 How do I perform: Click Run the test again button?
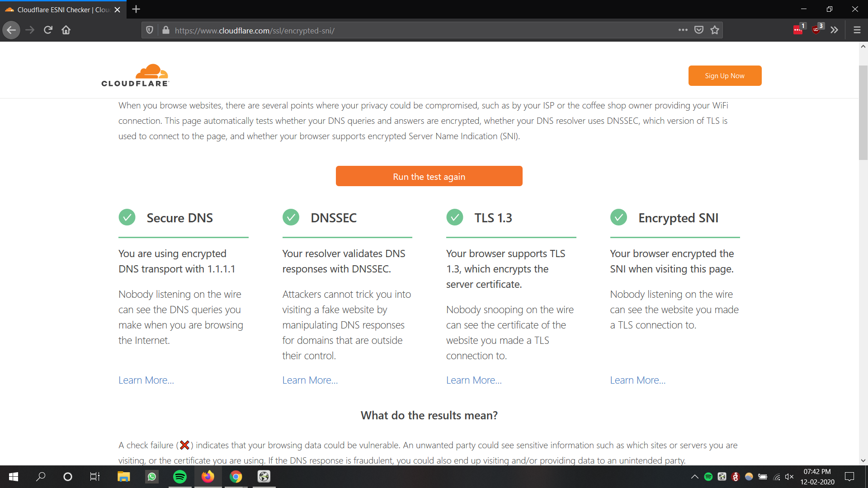429,176
